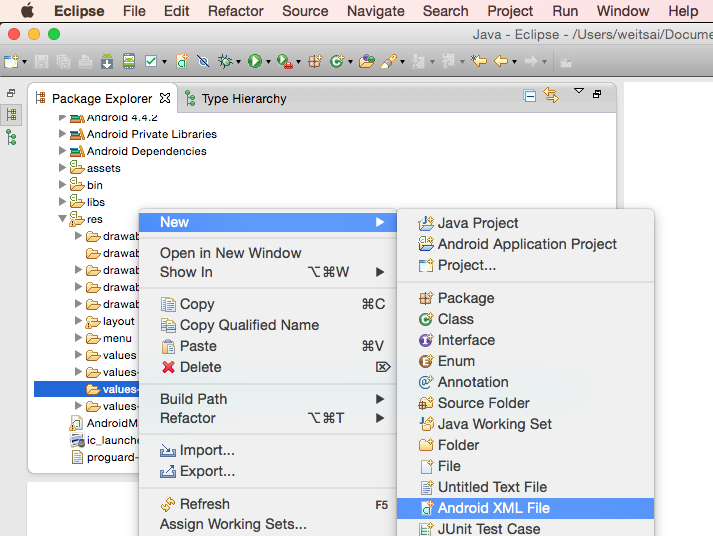
Task: Open the Run dropdown arrow
Action: pos(268,62)
